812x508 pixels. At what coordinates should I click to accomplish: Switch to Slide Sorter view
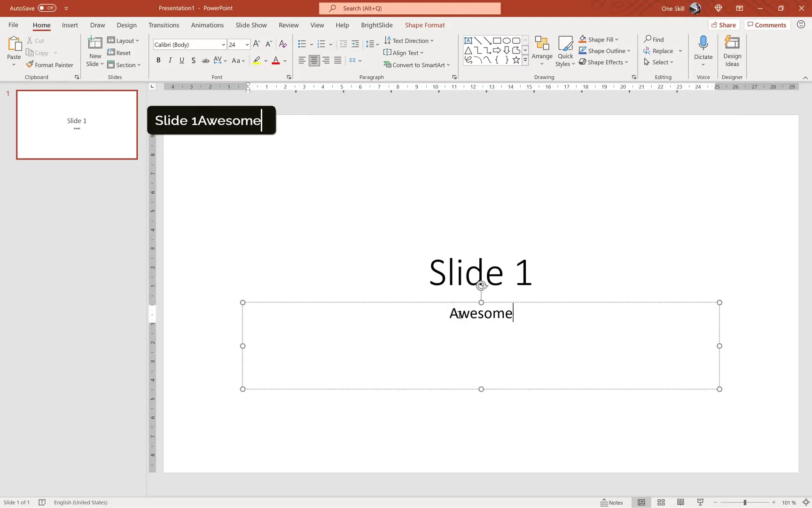click(x=661, y=502)
